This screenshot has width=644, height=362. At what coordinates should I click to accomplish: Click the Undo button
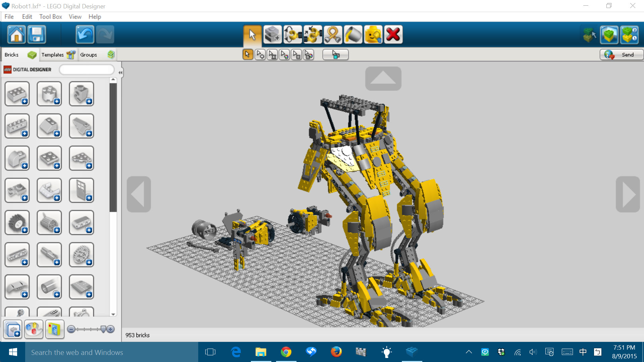pyautogui.click(x=85, y=34)
